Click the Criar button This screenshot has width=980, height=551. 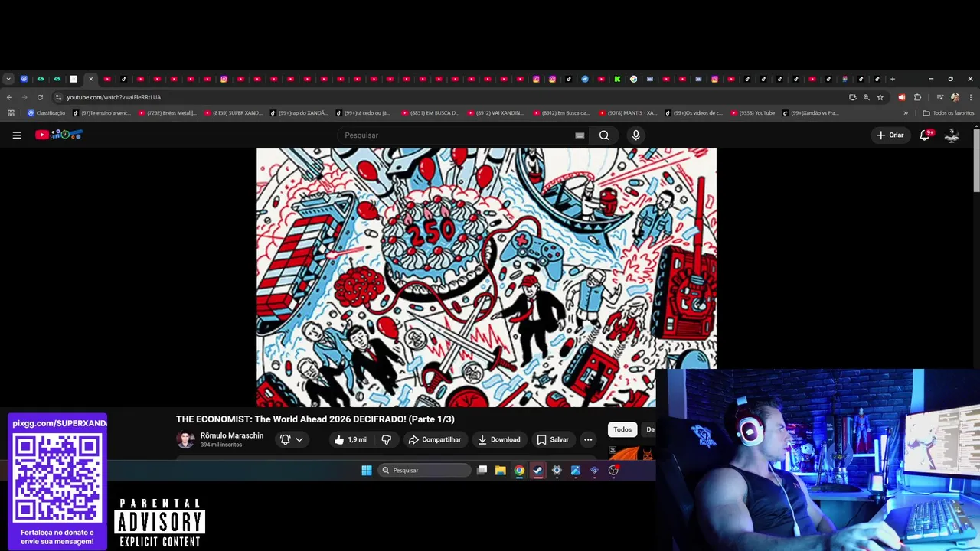click(890, 135)
